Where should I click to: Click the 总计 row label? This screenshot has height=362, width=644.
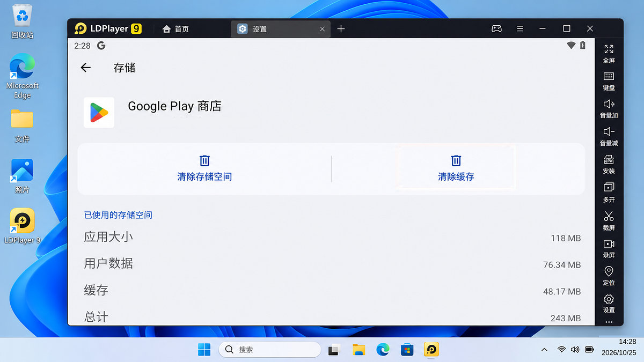(96, 317)
